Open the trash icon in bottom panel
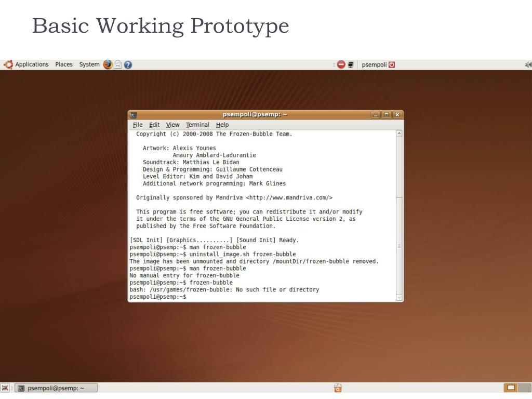The image size is (532, 399). click(x=338, y=388)
